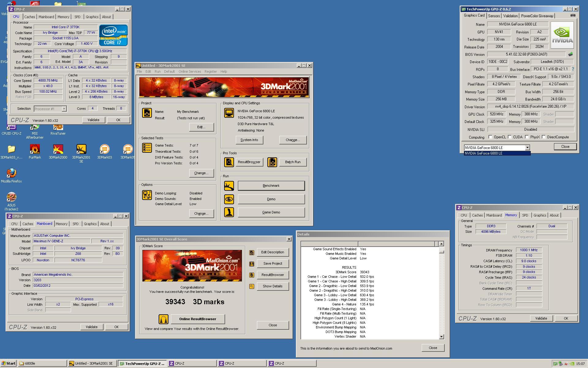The height and width of the screenshot is (368, 588).
Task: Click the Online ResultBrowser button
Action: coord(198,319)
